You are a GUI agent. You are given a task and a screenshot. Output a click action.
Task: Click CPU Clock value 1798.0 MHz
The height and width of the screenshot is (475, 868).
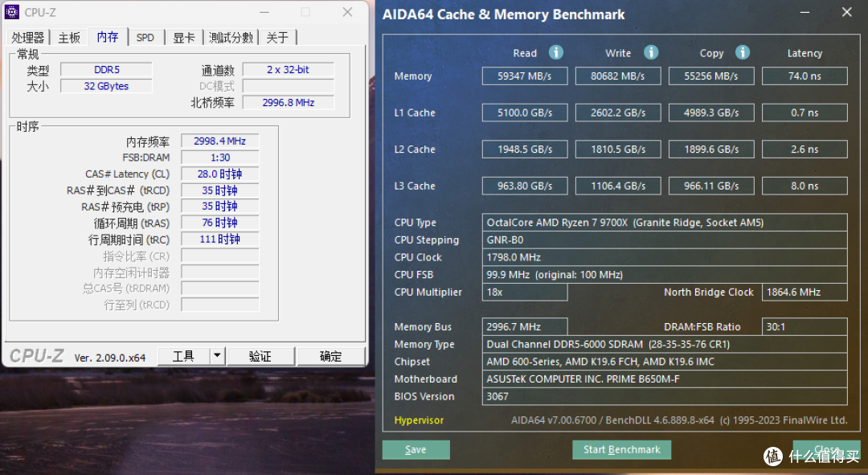point(665,257)
